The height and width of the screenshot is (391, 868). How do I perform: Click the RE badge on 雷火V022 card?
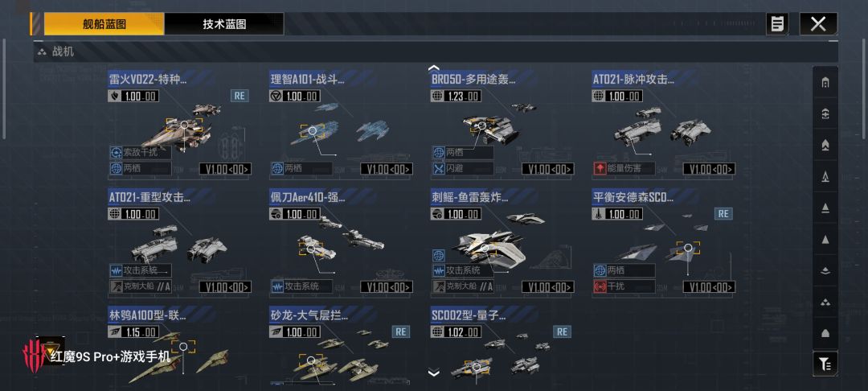coord(240,95)
